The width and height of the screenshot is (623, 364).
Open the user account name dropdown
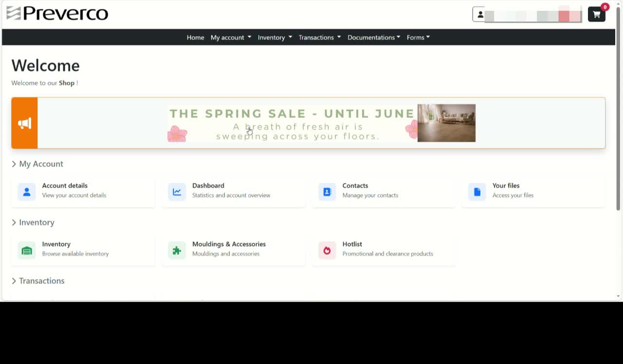tap(527, 15)
